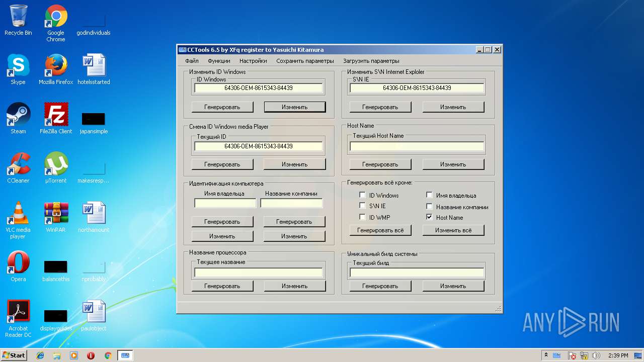Show hidden system tray icons
The width and height of the screenshot is (644, 362).
546,355
